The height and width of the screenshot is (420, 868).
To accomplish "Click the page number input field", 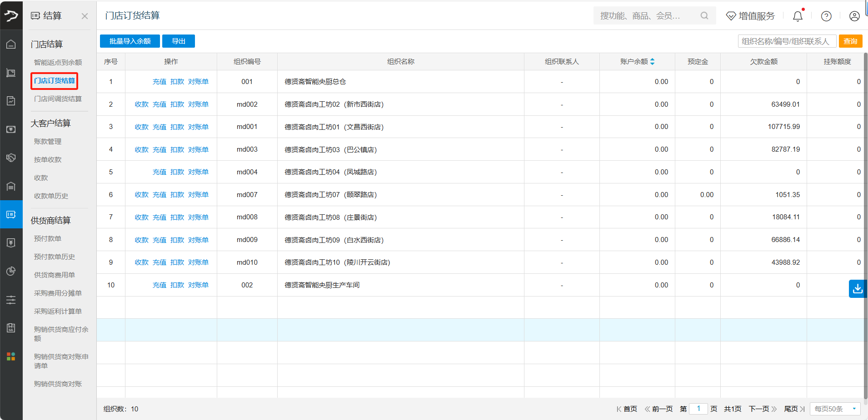I will 698,409.
